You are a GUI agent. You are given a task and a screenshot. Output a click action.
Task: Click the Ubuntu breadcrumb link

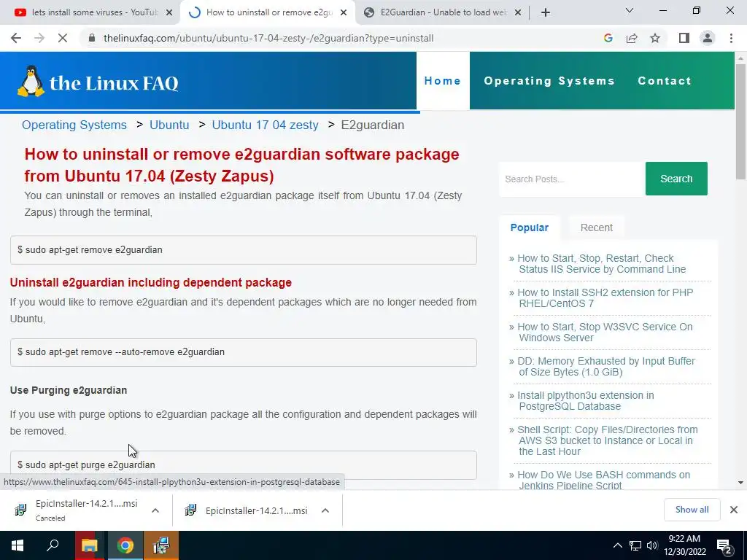point(169,125)
